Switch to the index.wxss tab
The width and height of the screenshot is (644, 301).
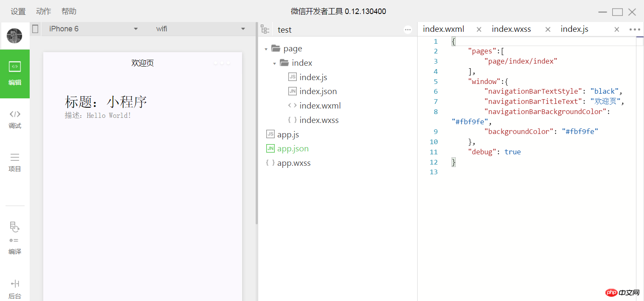tap(511, 29)
